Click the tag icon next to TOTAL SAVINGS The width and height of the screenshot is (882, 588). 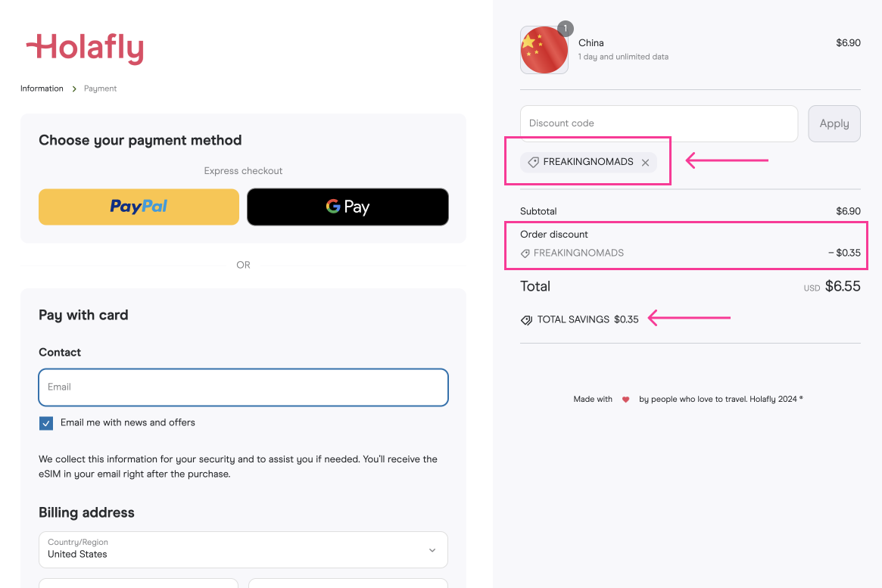pyautogui.click(x=526, y=319)
